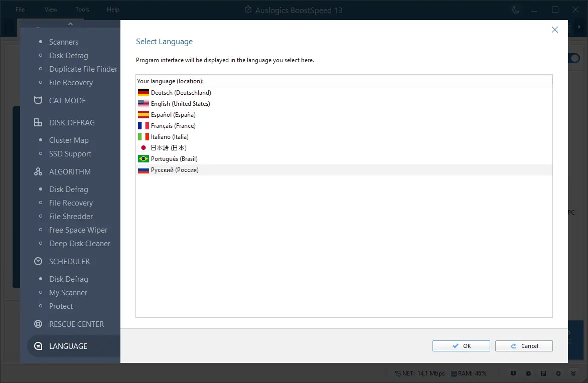Open Free Space Wiper in sidebar

[78, 230]
